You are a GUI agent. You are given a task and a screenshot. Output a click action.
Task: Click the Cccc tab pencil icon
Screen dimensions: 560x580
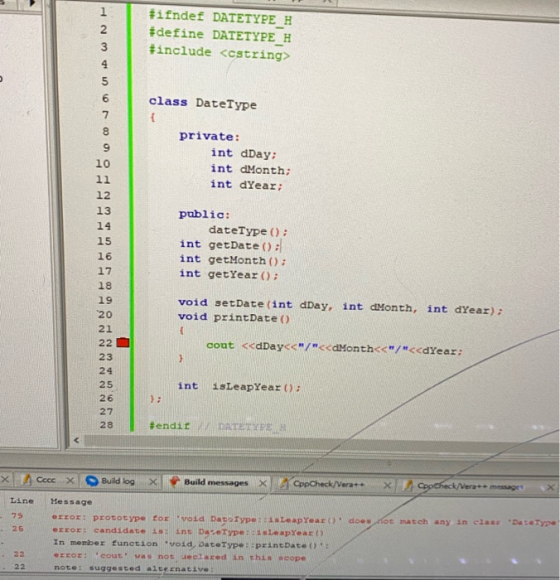click(26, 479)
